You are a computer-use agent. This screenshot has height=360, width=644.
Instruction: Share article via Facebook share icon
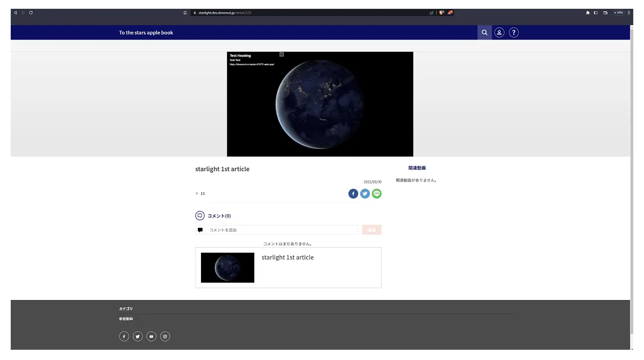[x=353, y=194]
